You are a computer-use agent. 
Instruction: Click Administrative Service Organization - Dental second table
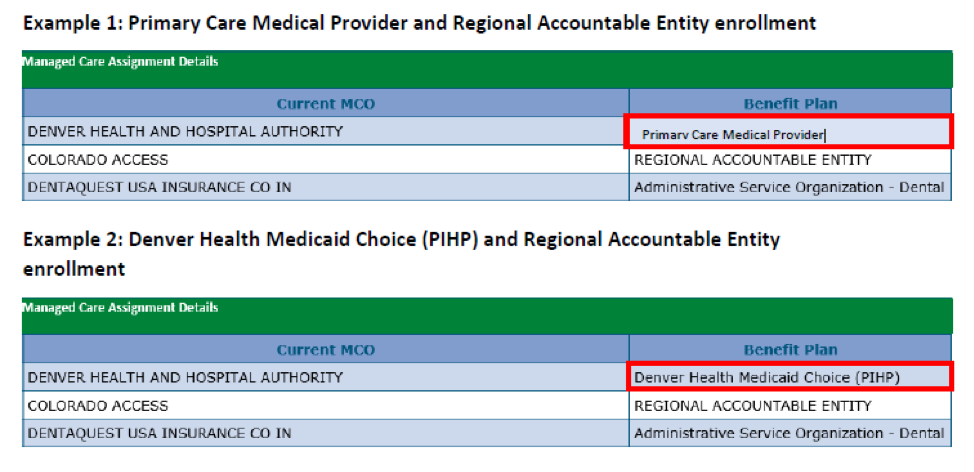coord(789,433)
